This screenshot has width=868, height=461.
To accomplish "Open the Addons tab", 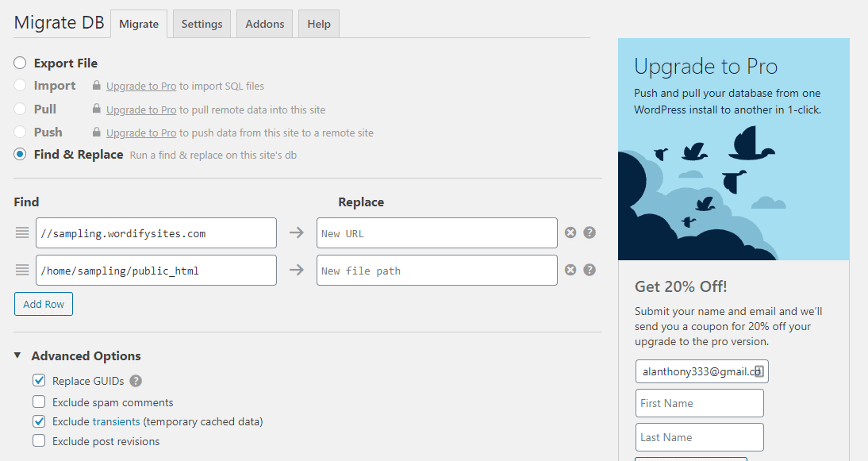I will click(264, 24).
